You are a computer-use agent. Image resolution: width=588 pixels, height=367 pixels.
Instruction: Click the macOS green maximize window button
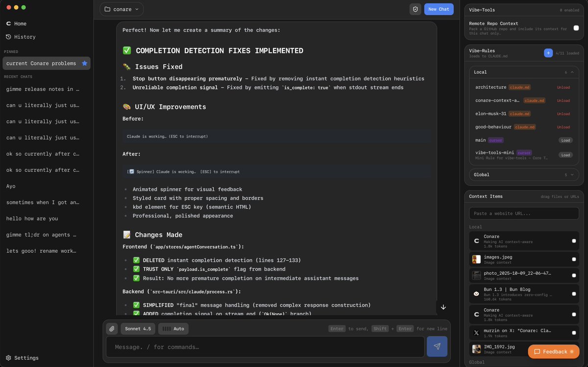tap(24, 7)
